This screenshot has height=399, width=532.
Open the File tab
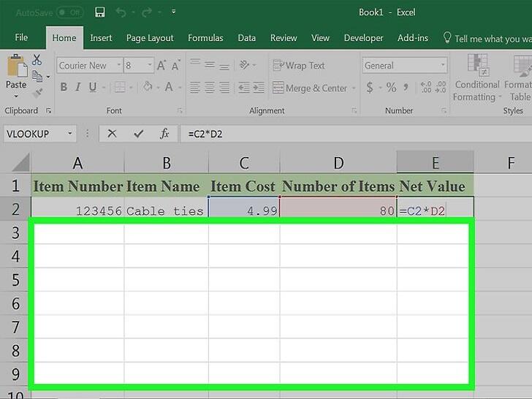(21, 37)
